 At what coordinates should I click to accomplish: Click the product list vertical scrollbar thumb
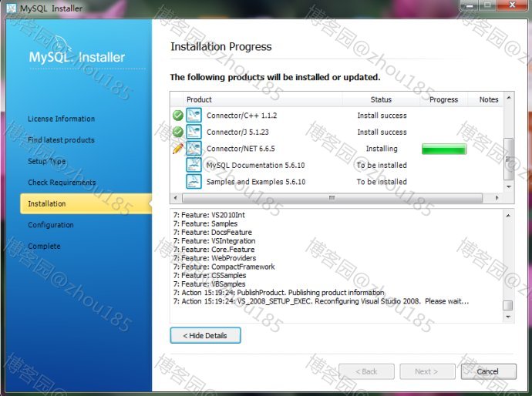tap(509, 159)
